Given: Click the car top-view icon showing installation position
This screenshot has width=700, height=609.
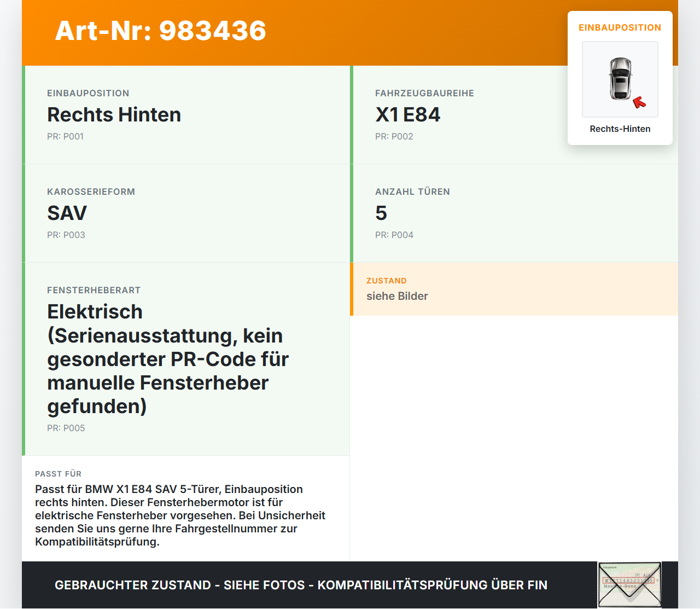Looking at the screenshot, I should (x=620, y=79).
